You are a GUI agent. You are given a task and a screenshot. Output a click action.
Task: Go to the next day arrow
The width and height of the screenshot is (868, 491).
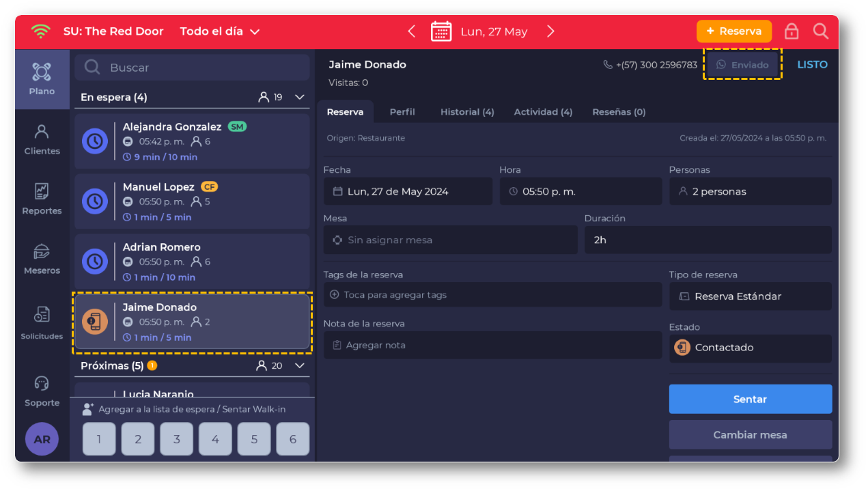pos(550,31)
